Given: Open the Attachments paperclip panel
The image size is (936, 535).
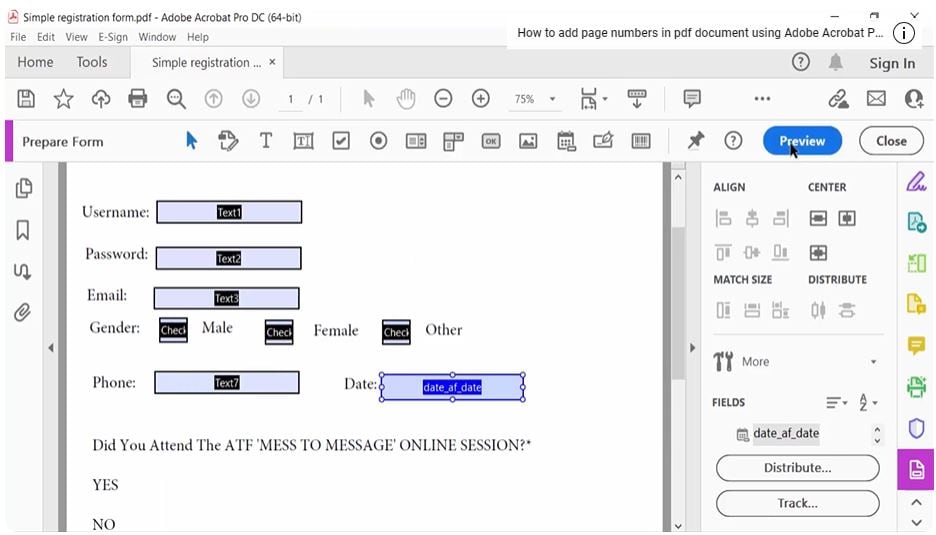Looking at the screenshot, I should click(x=22, y=312).
